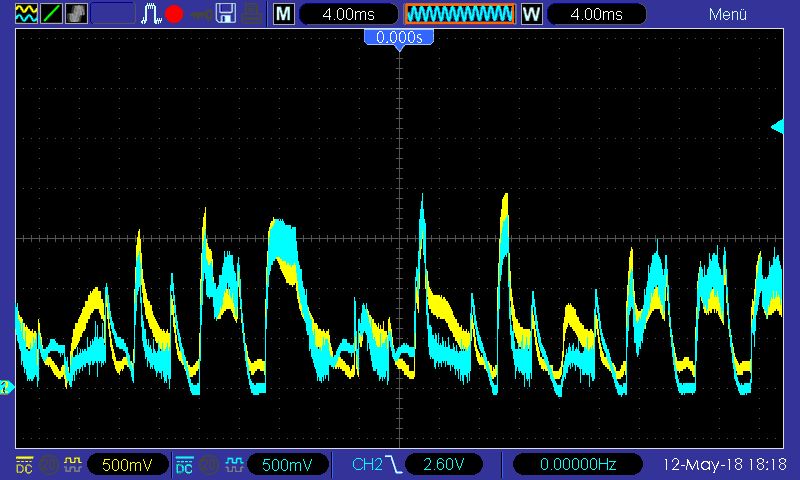The image size is (800, 480).
Task: Click the dual-waveform channel display icon
Action: [x=25, y=14]
